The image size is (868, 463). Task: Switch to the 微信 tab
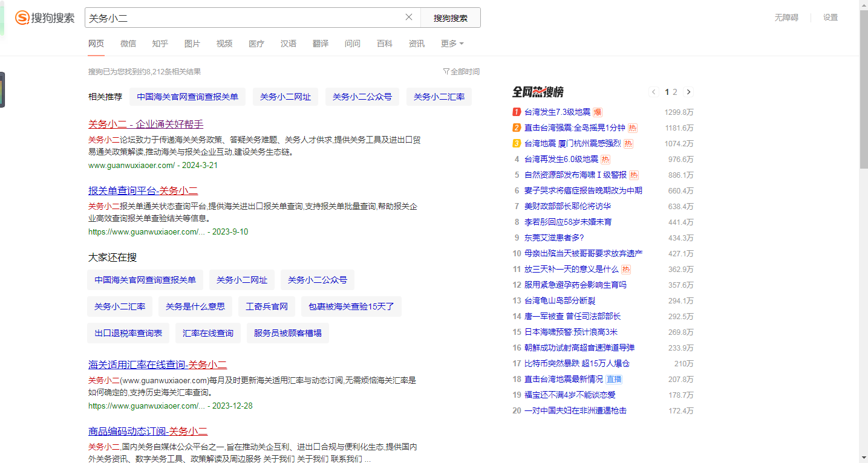pos(128,44)
